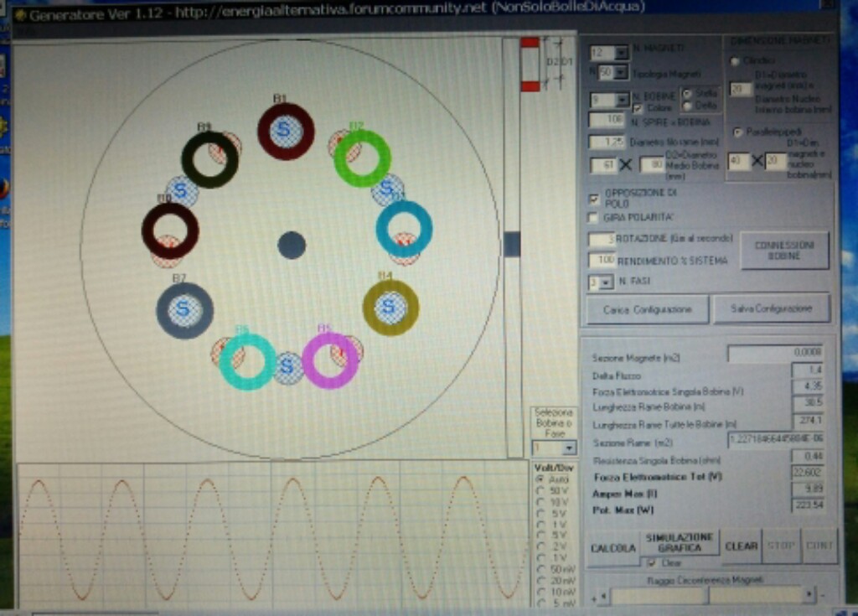Expand the N. Bobine dropdown
The height and width of the screenshot is (616, 858).
(621, 101)
